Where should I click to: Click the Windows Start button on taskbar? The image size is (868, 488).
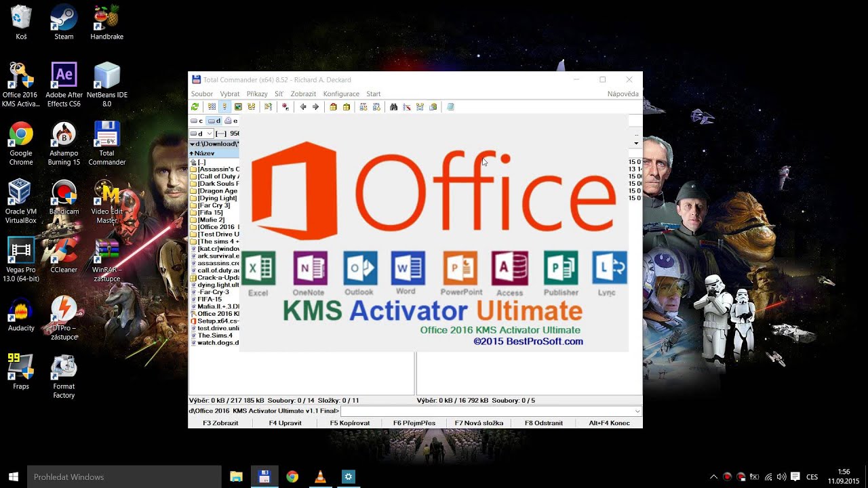tap(14, 476)
